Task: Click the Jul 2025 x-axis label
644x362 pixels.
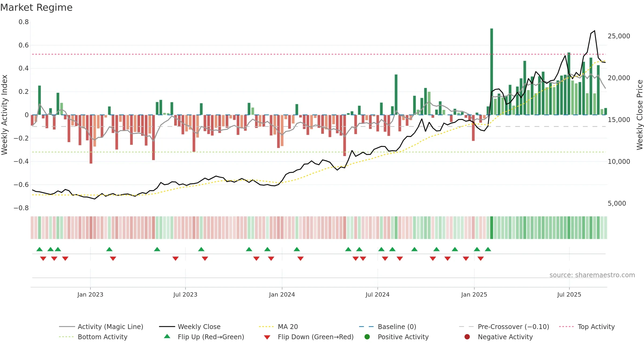Action: point(569,294)
